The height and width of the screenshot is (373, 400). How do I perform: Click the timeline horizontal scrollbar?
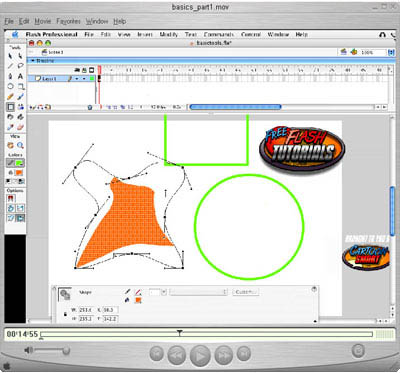pos(235,107)
